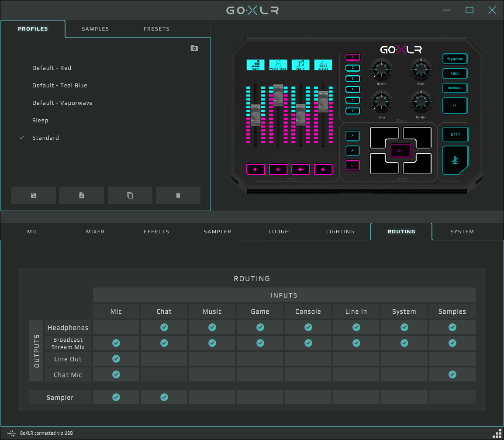Image resolution: width=504 pixels, height=440 pixels.
Task: Click the Echo knob
Action: [382, 102]
